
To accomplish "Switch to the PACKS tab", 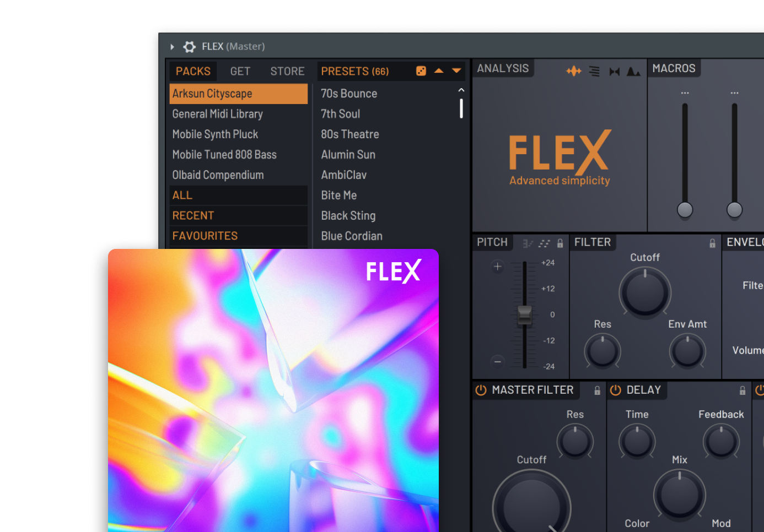I will tap(193, 71).
